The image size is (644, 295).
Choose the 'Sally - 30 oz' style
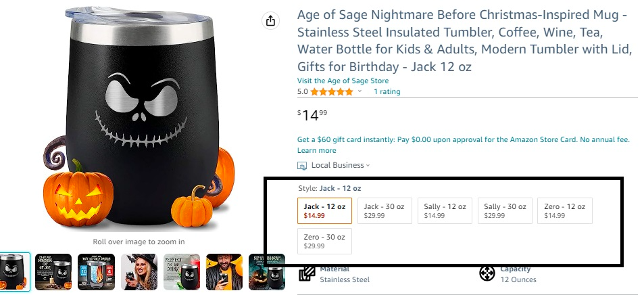[505, 210]
